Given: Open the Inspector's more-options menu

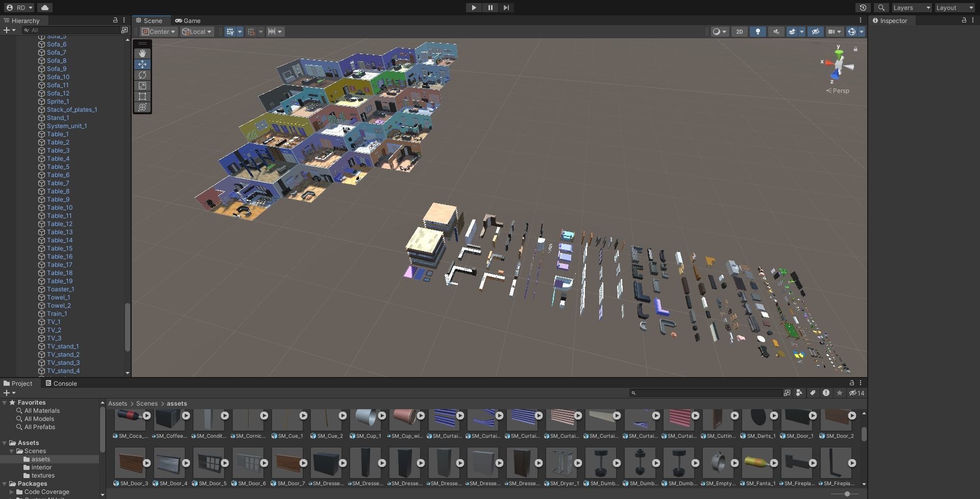Looking at the screenshot, I should pyautogui.click(x=973, y=20).
